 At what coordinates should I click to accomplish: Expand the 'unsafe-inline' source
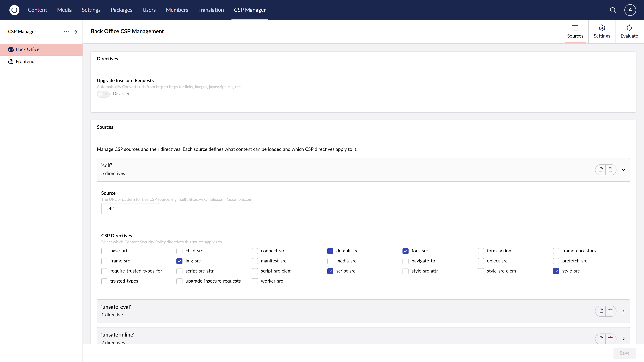(624, 339)
